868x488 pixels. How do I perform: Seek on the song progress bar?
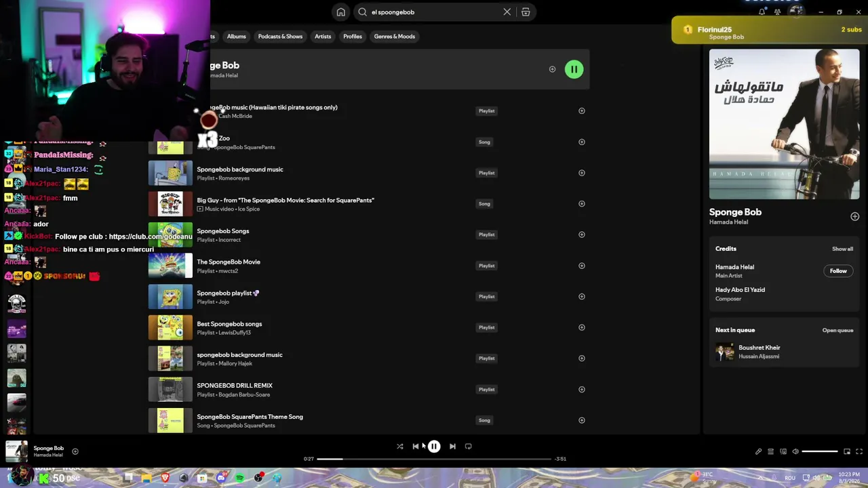point(434,459)
